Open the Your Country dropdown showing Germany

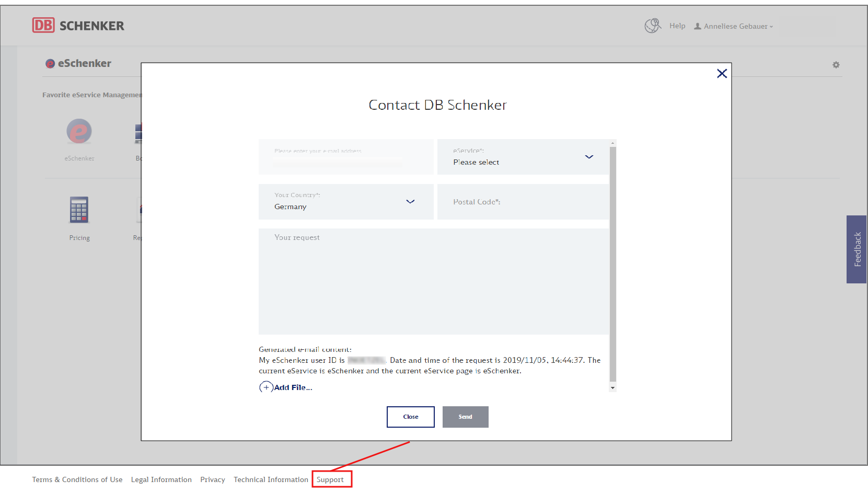346,202
